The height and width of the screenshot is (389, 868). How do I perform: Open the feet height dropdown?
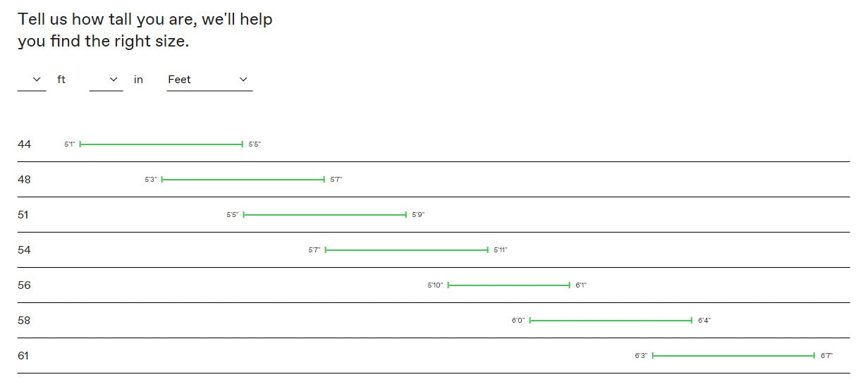point(32,80)
